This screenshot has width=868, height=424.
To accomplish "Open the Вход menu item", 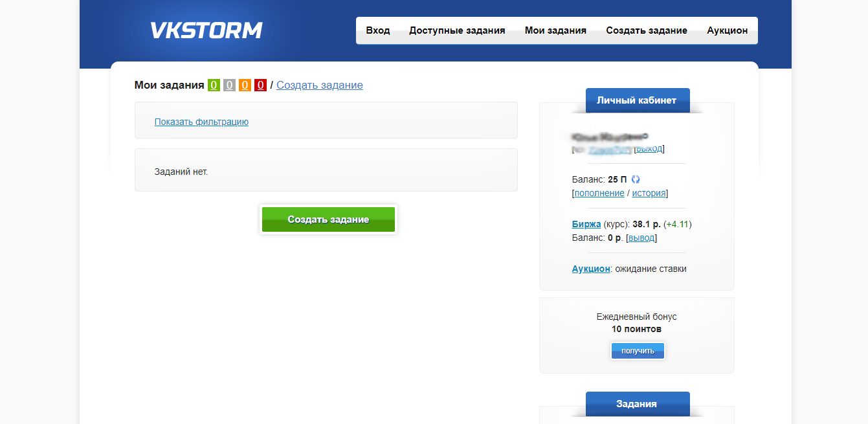I will tap(377, 30).
